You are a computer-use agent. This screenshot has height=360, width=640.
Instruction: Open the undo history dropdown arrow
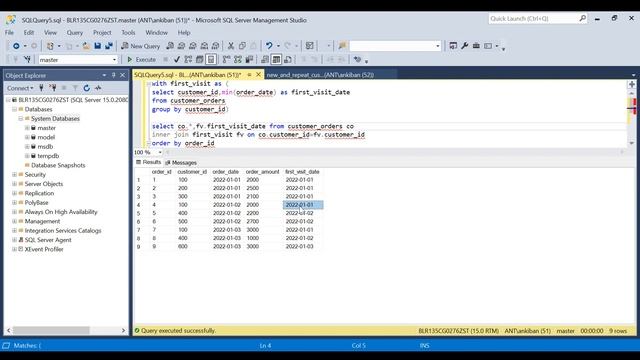(278, 46)
